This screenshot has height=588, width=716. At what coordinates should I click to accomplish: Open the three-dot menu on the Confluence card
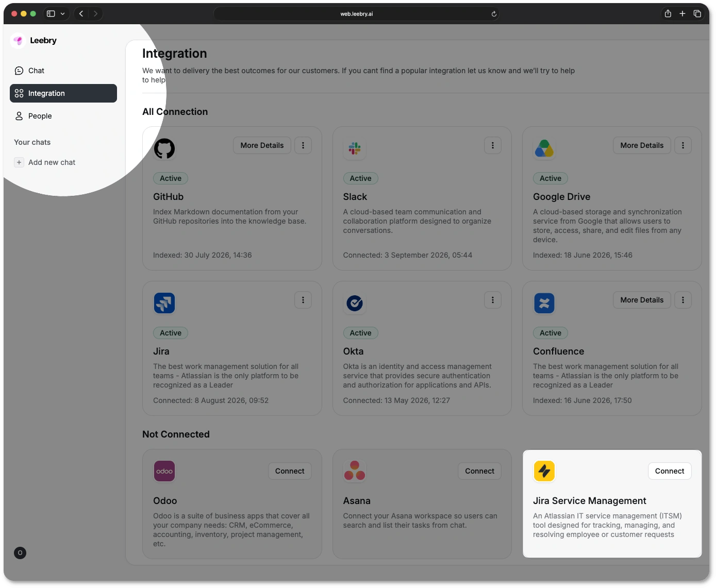683,300
